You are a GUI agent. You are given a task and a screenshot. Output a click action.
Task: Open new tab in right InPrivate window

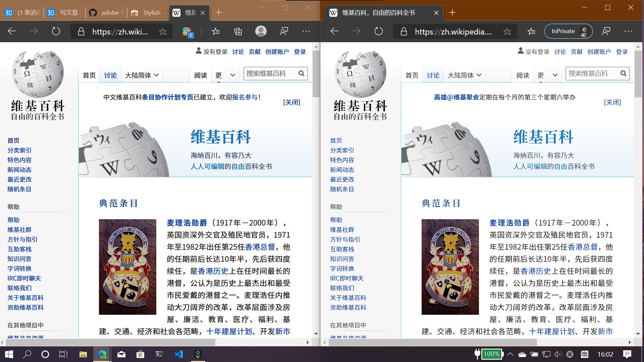[452, 12]
